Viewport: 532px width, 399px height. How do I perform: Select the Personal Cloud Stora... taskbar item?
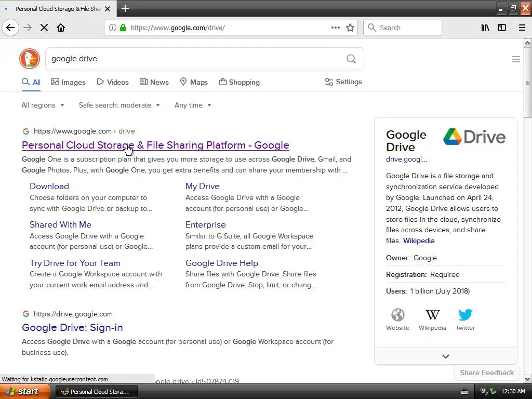click(96, 392)
